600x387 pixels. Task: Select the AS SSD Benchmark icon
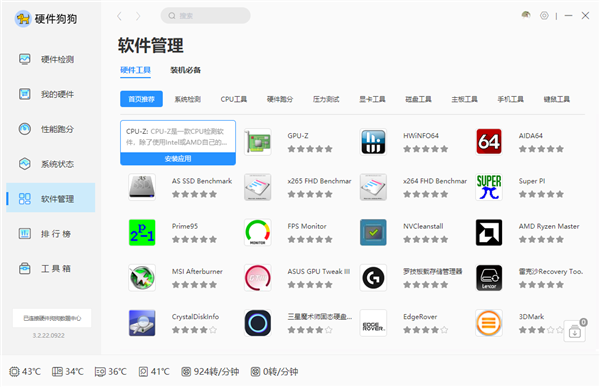142,187
